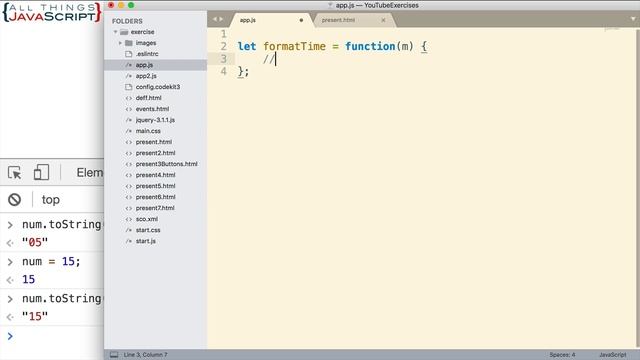Screen dimensions: 640x360
Task: Click the "15" string console output
Action: pyautogui.click(x=35, y=316)
